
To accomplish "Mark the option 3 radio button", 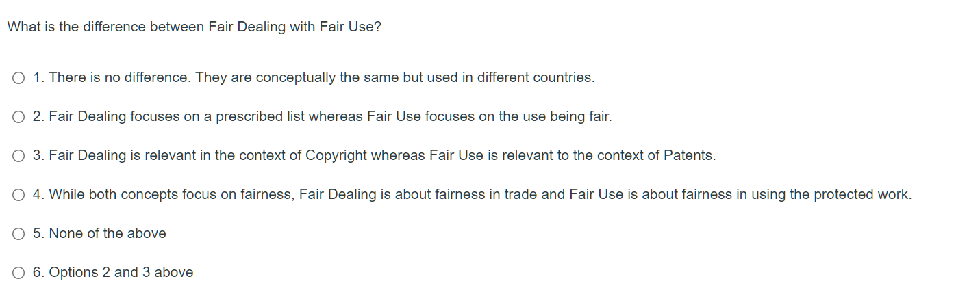I will coord(18,156).
